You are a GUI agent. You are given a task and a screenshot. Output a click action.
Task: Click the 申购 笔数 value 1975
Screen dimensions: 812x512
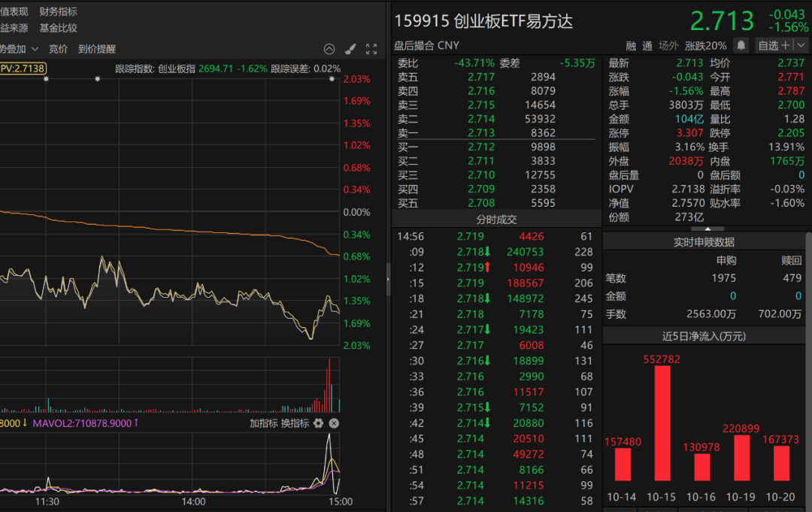pyautogui.click(x=723, y=278)
